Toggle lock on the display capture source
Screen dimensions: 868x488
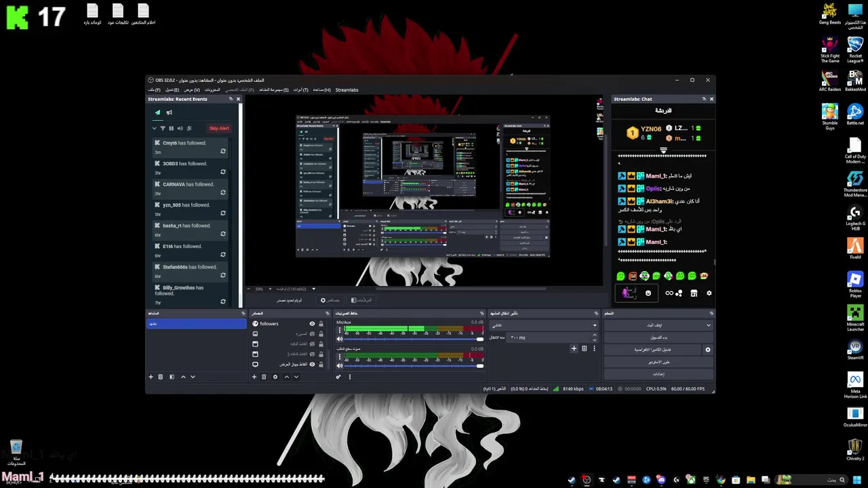click(321, 365)
